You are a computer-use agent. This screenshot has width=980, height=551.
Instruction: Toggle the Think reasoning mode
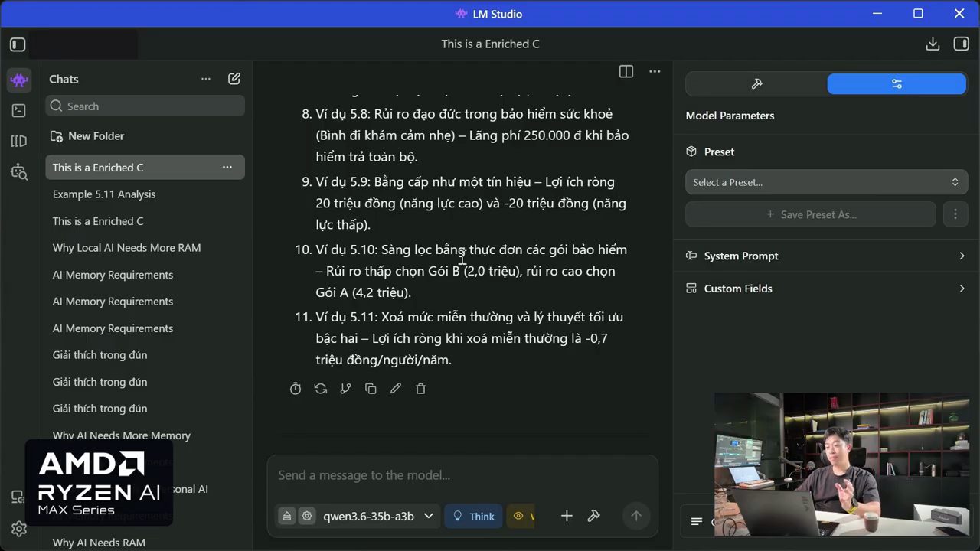pos(473,516)
